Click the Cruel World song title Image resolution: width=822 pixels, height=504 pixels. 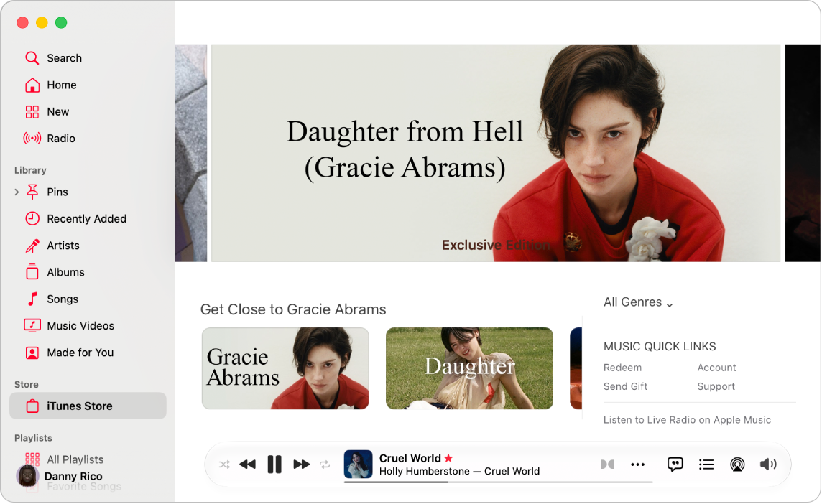coord(410,459)
